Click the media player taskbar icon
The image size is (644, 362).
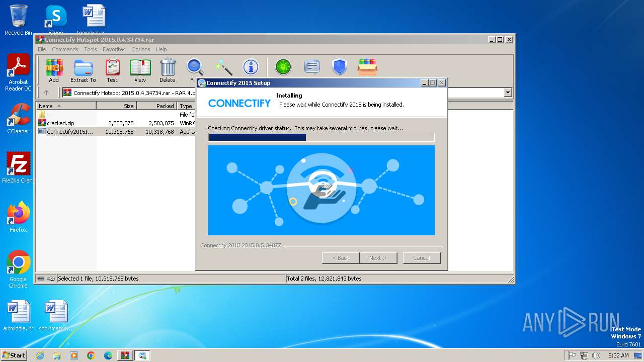pyautogui.click(x=74, y=355)
